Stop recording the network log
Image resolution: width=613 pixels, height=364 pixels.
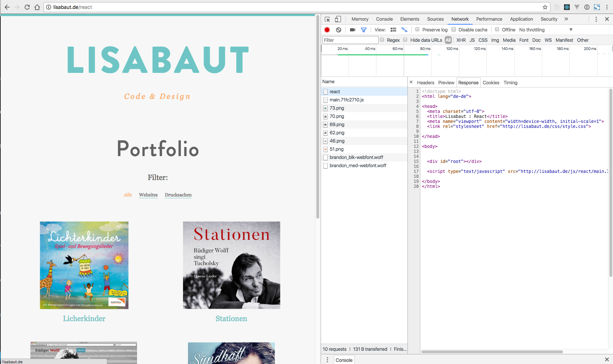[x=327, y=30]
